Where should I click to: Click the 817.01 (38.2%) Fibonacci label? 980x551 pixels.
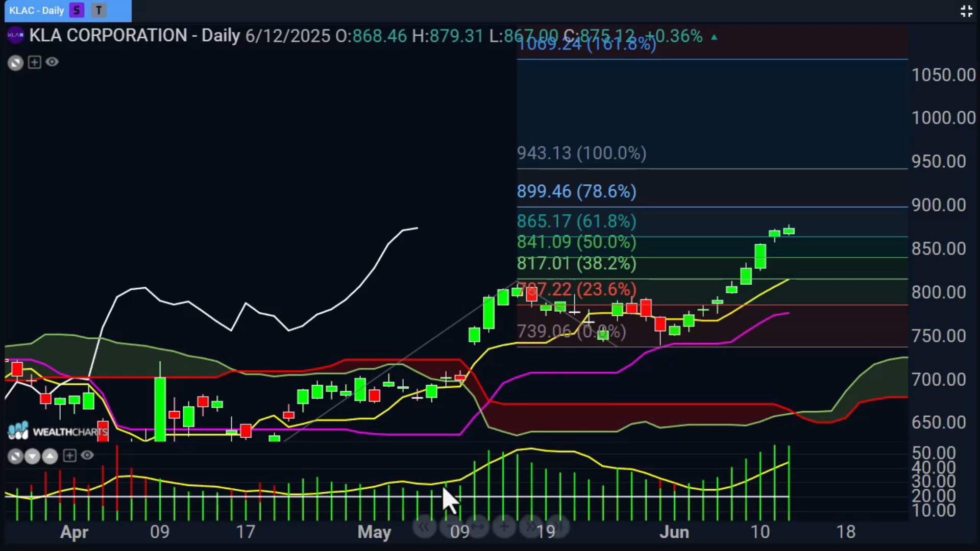point(576,263)
